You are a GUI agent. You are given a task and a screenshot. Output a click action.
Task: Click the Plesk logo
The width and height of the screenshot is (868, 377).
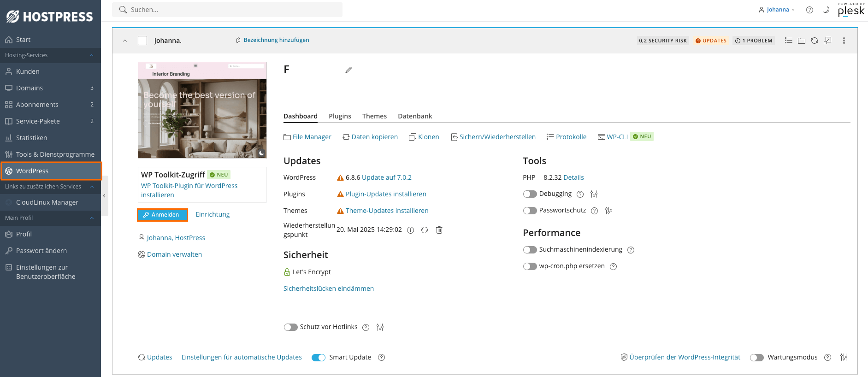coord(851,10)
